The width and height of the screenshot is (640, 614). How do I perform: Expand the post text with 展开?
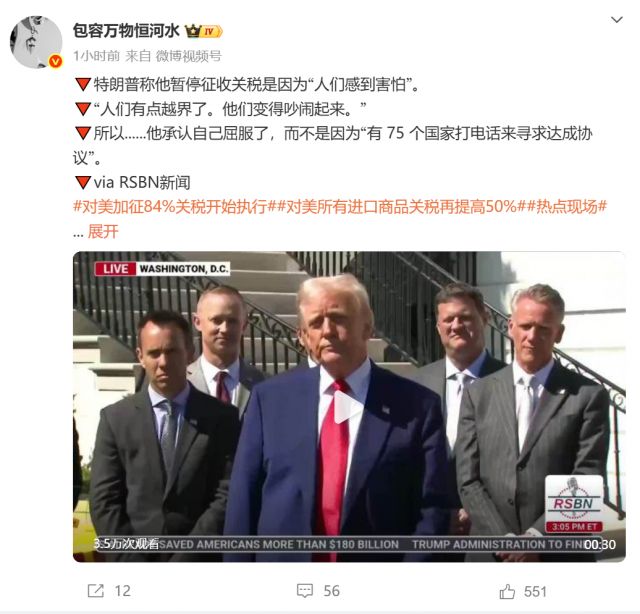[103, 231]
